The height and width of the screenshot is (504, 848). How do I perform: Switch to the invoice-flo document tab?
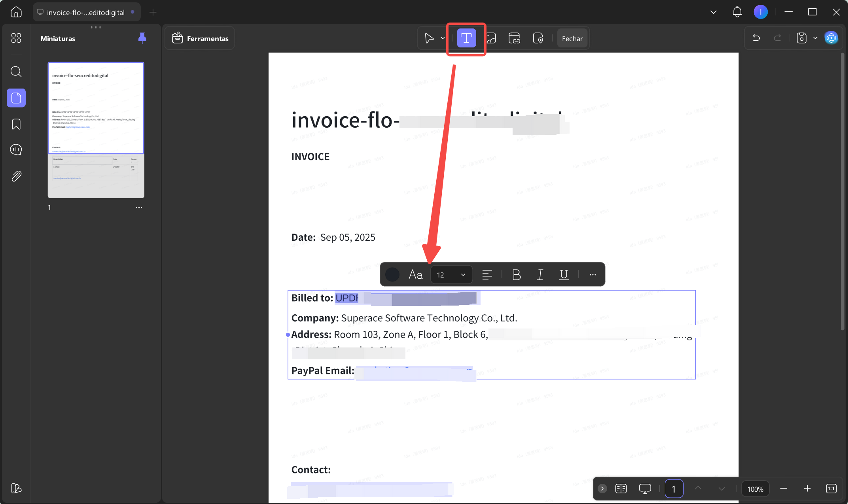click(x=87, y=12)
